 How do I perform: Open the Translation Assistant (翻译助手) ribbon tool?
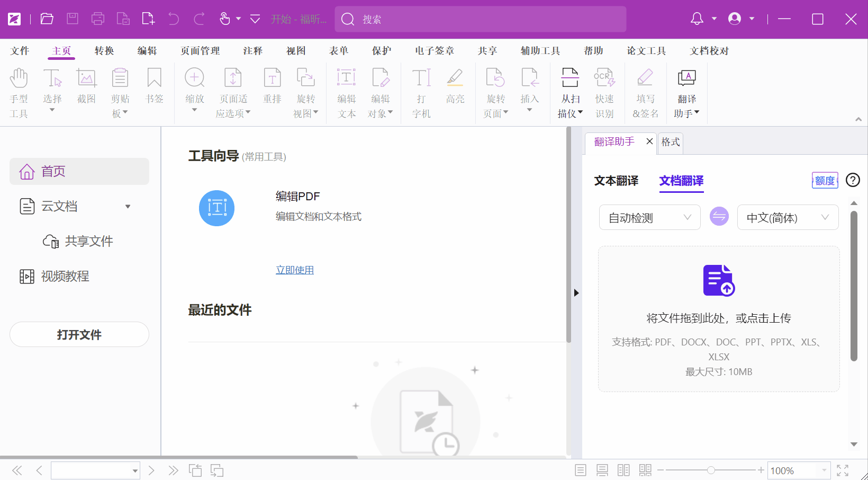point(686,93)
